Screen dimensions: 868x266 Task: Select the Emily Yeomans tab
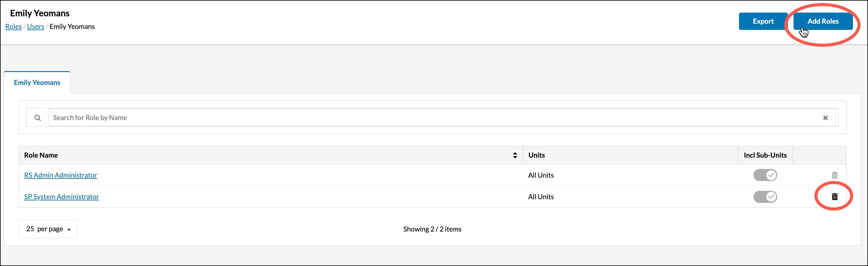point(37,83)
